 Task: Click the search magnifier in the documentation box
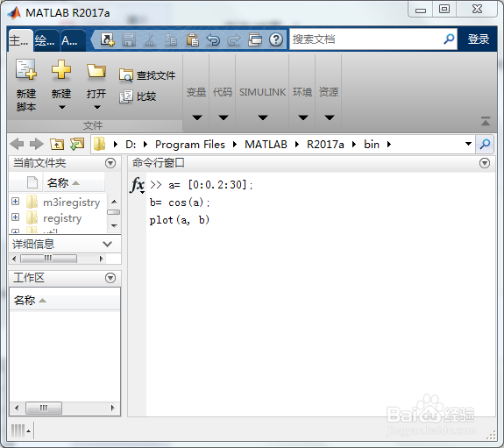point(449,39)
